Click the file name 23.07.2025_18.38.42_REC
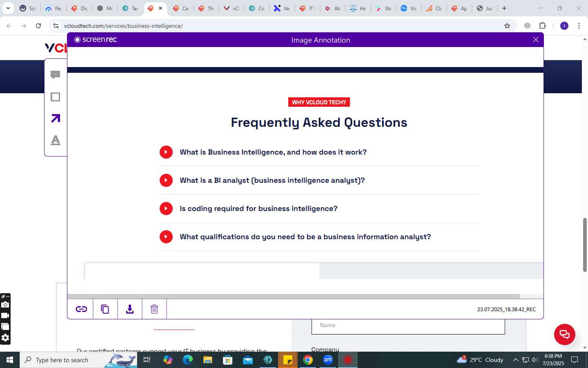This screenshot has width=588, height=368. pyautogui.click(x=506, y=310)
